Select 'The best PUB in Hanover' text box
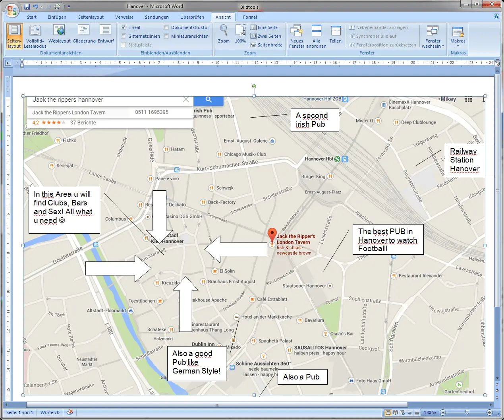The height and width of the screenshot is (420, 504). [x=388, y=240]
